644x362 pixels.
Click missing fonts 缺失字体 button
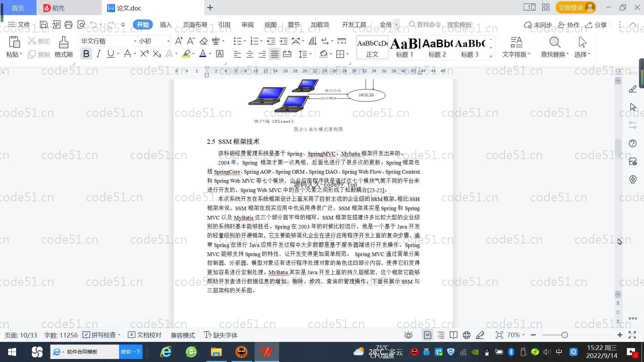(x=221, y=335)
